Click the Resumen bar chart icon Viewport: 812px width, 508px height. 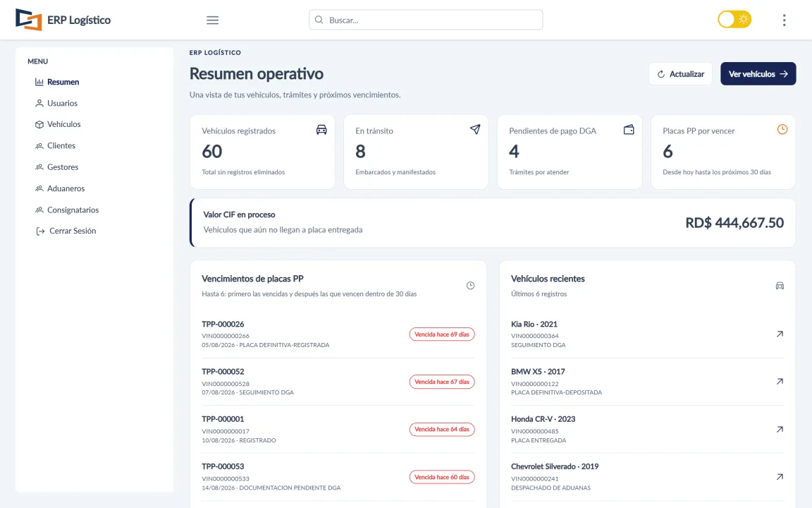tap(39, 82)
